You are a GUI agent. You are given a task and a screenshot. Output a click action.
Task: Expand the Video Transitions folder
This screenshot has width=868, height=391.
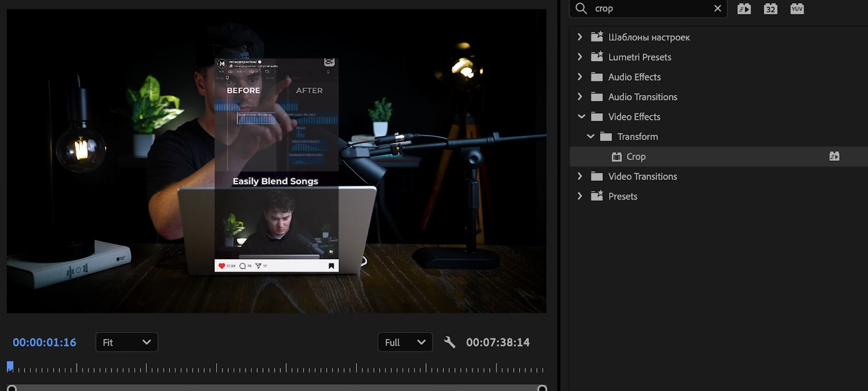click(580, 176)
